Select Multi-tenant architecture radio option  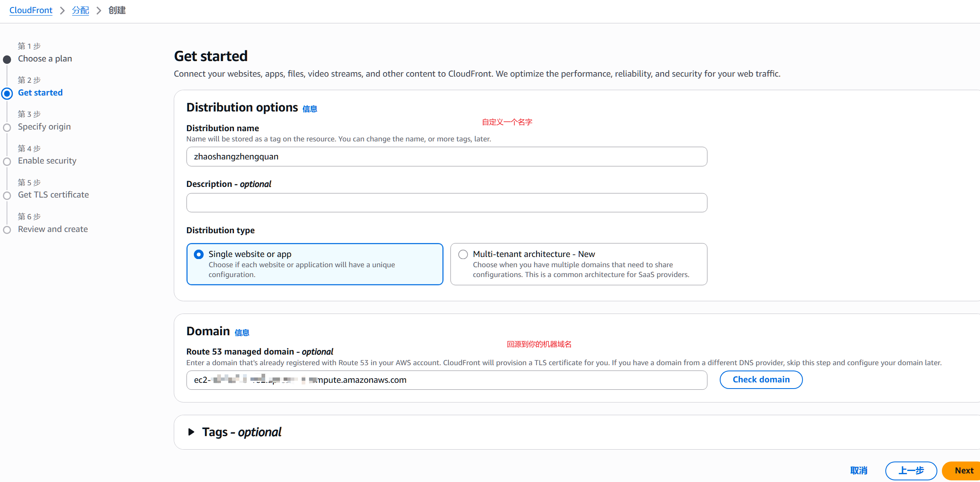click(463, 255)
